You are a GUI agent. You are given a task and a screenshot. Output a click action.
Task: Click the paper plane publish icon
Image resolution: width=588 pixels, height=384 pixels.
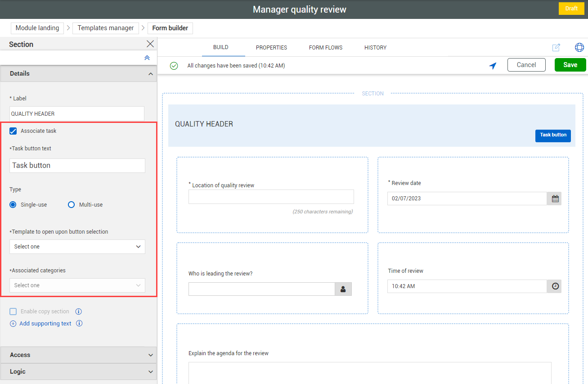tap(493, 65)
